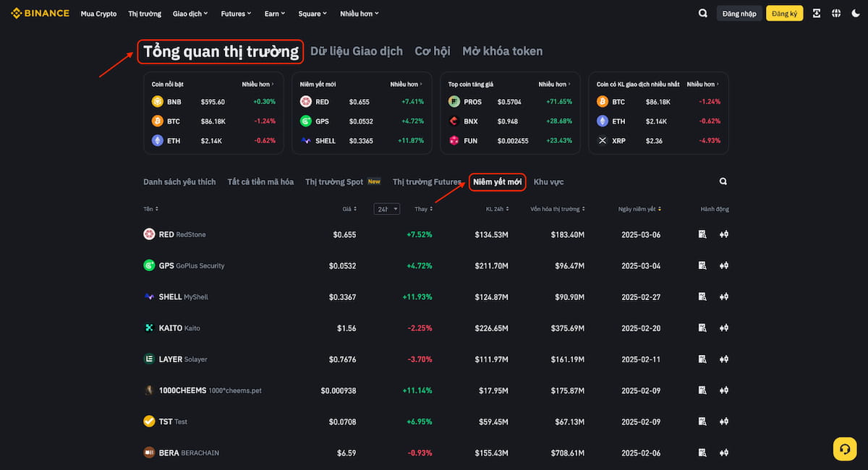Open detail icon for 1000CHEEMS row
This screenshot has height=470, width=868.
pyautogui.click(x=702, y=390)
